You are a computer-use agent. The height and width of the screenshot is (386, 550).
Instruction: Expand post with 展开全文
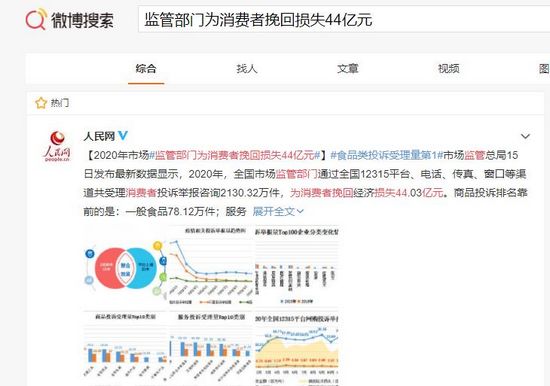click(x=278, y=211)
